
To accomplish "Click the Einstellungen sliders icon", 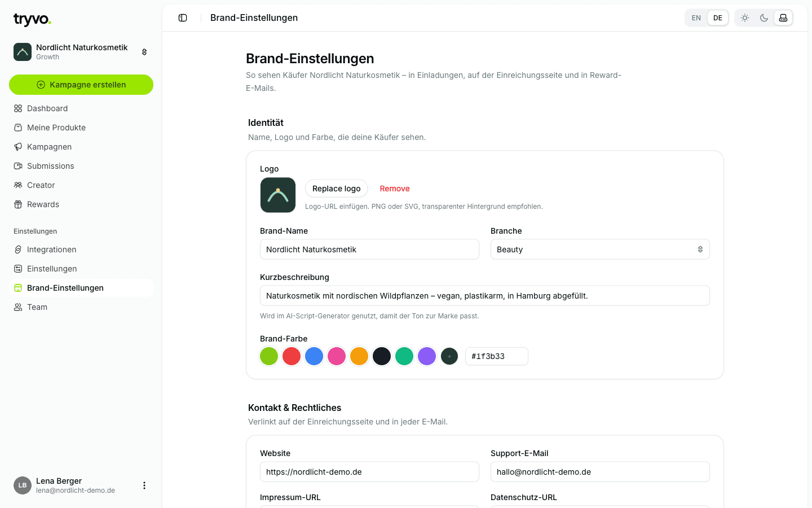I will (18, 269).
